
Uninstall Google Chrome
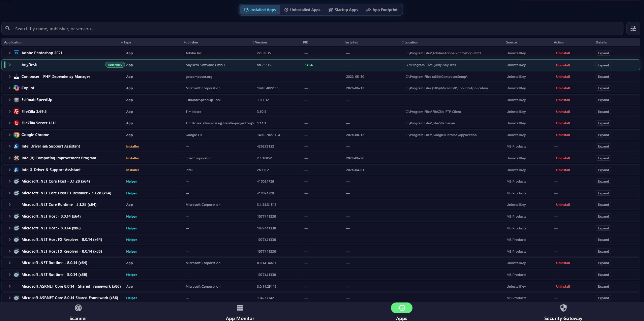click(563, 135)
